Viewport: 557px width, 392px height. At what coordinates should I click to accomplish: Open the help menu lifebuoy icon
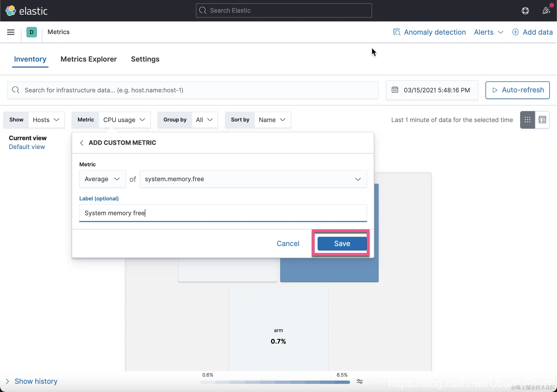point(525,11)
